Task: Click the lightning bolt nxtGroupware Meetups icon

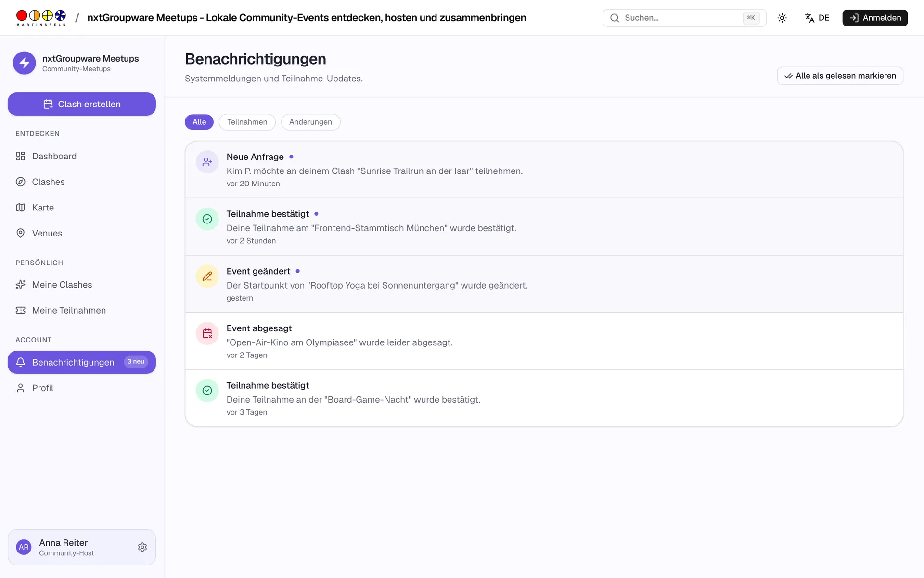Action: coord(25,63)
